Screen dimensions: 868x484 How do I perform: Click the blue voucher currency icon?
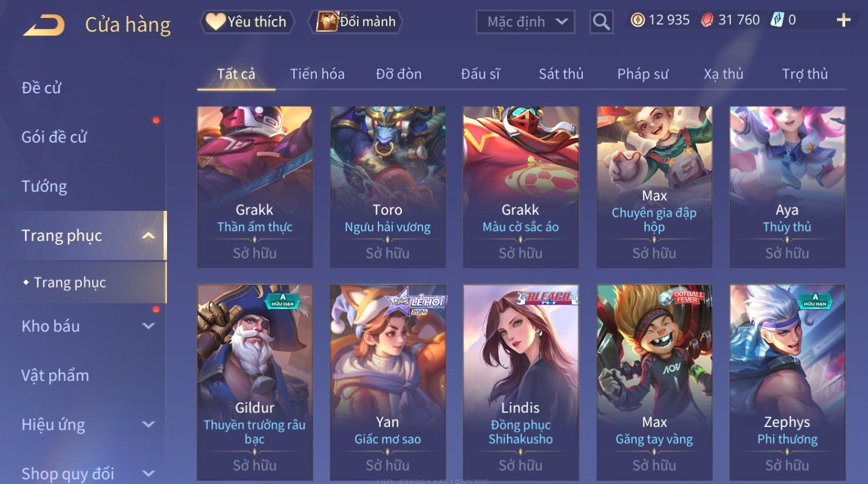778,20
